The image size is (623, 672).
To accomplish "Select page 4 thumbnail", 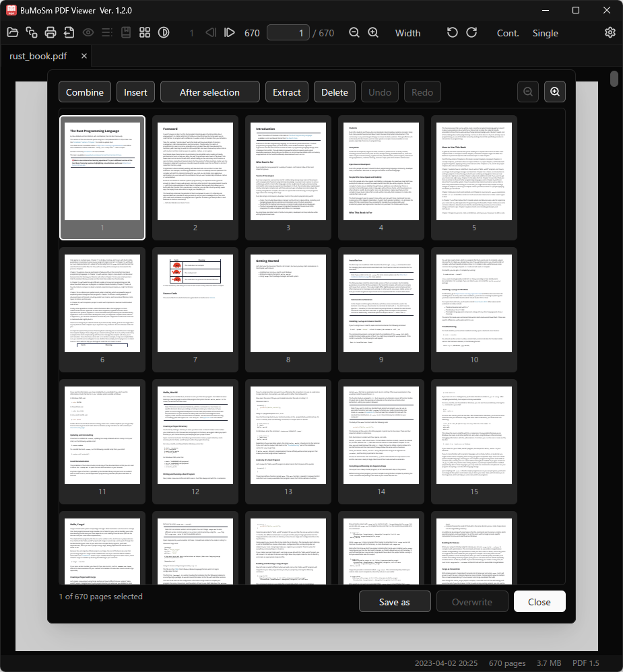I will (381, 178).
